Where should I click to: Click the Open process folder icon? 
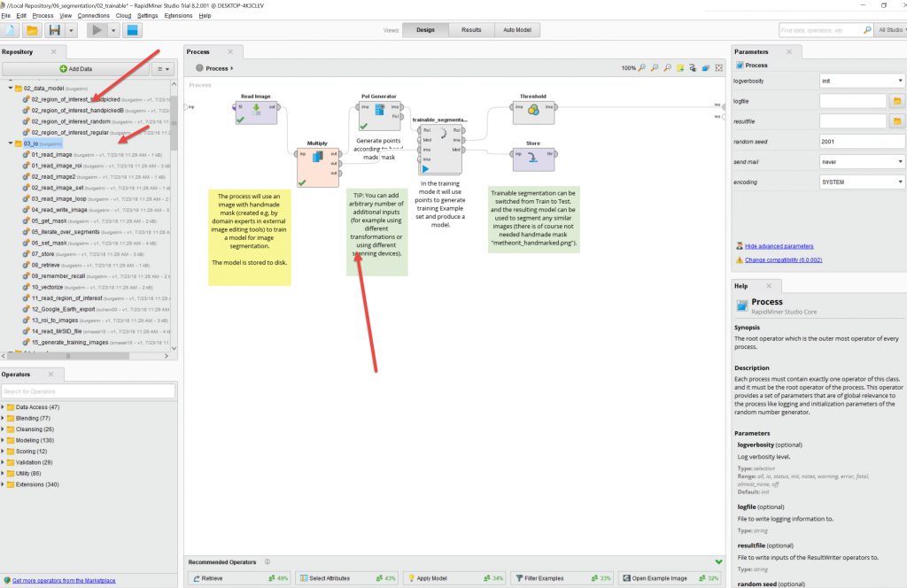click(x=33, y=30)
